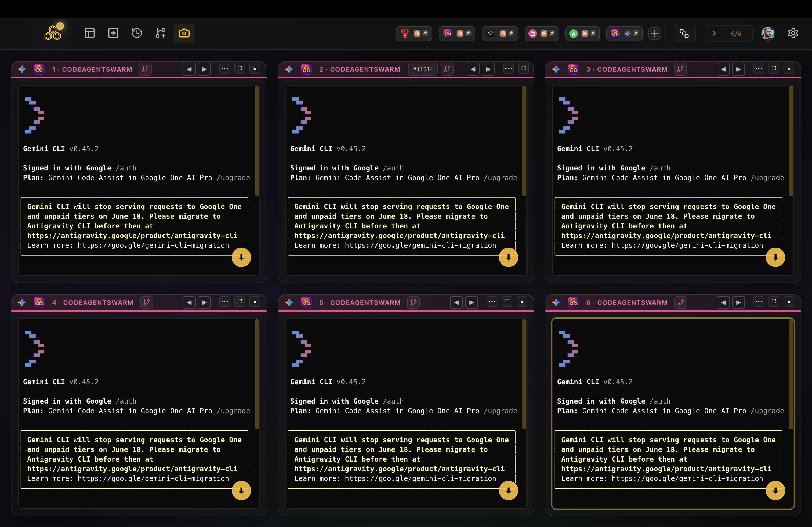Click git branch icon on terminal 3
Screen dimensions: 812x527
pos(680,69)
